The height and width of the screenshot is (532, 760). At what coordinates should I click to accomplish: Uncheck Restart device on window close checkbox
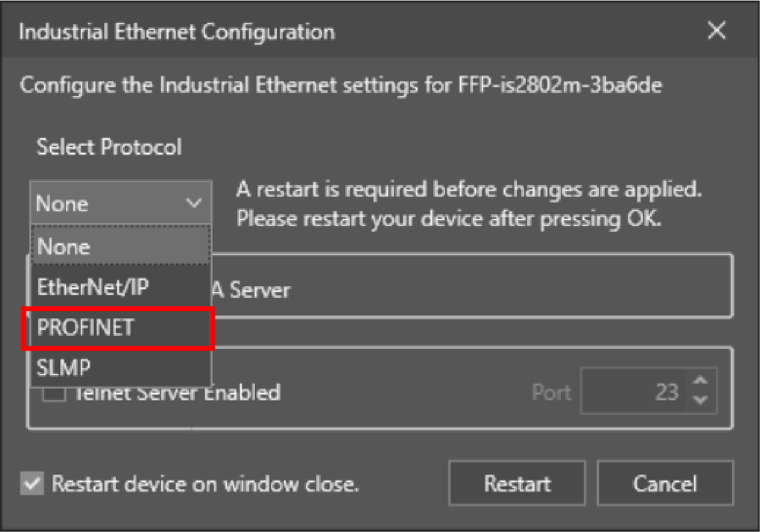coord(32,484)
